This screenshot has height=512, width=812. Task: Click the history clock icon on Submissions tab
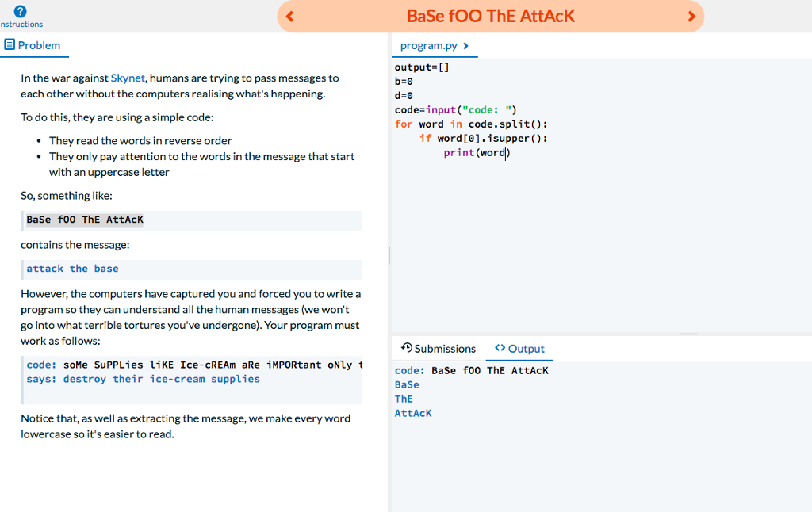click(407, 348)
